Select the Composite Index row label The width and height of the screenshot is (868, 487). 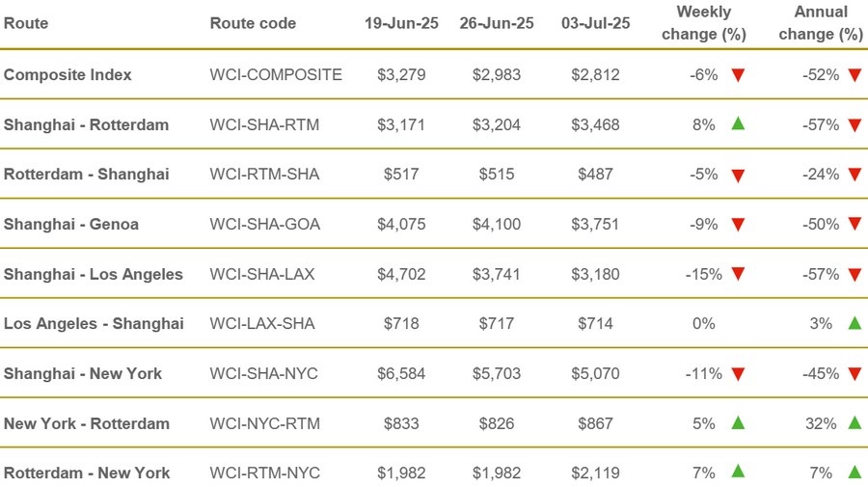(68, 74)
